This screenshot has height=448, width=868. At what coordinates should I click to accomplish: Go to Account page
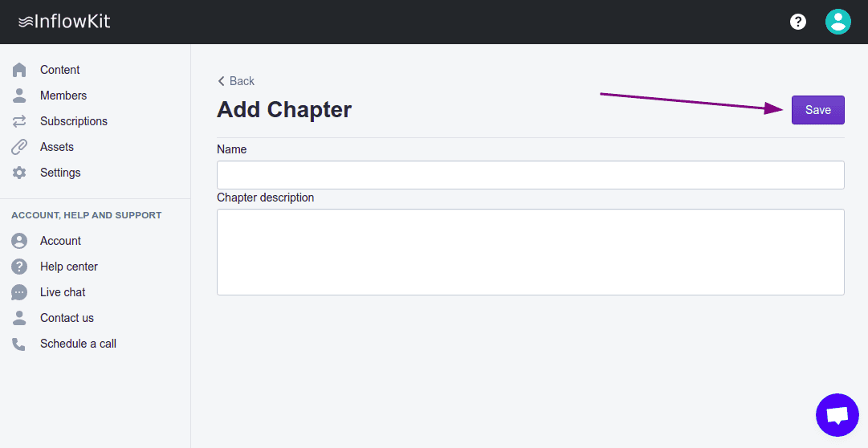pyautogui.click(x=60, y=241)
